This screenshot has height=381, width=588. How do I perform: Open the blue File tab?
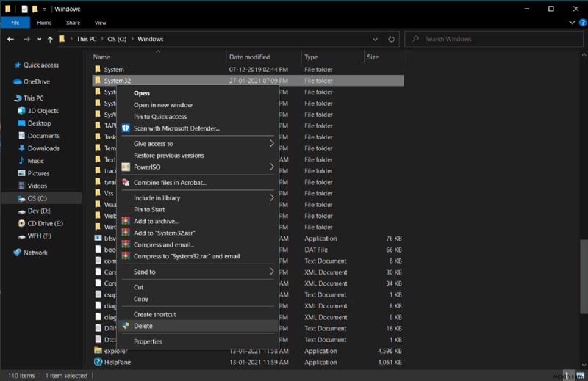point(15,23)
